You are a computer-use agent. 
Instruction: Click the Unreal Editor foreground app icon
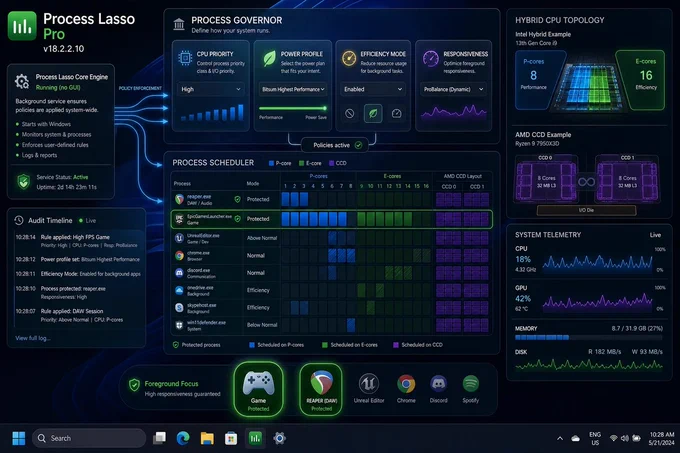click(369, 384)
